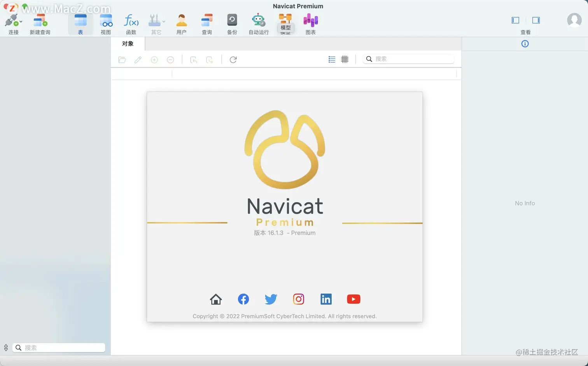Select the Objects (对象) tab
Image resolution: width=588 pixels, height=366 pixels.
click(x=128, y=44)
